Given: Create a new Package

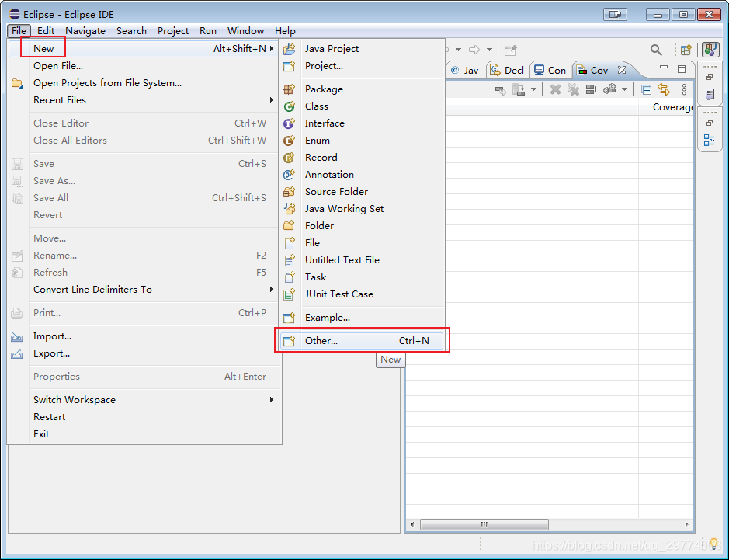Looking at the screenshot, I should (x=362, y=89).
